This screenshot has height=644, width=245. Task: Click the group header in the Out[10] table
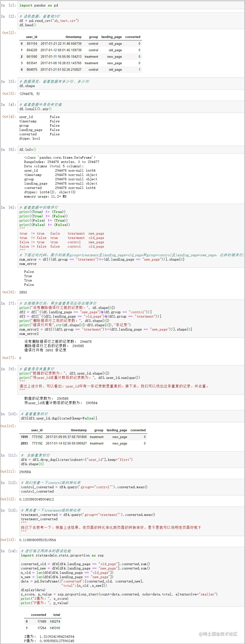(x=99, y=430)
